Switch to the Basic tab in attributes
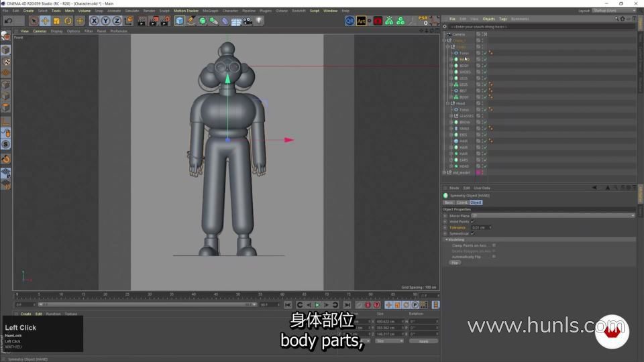The height and width of the screenshot is (362, 644). click(x=449, y=202)
